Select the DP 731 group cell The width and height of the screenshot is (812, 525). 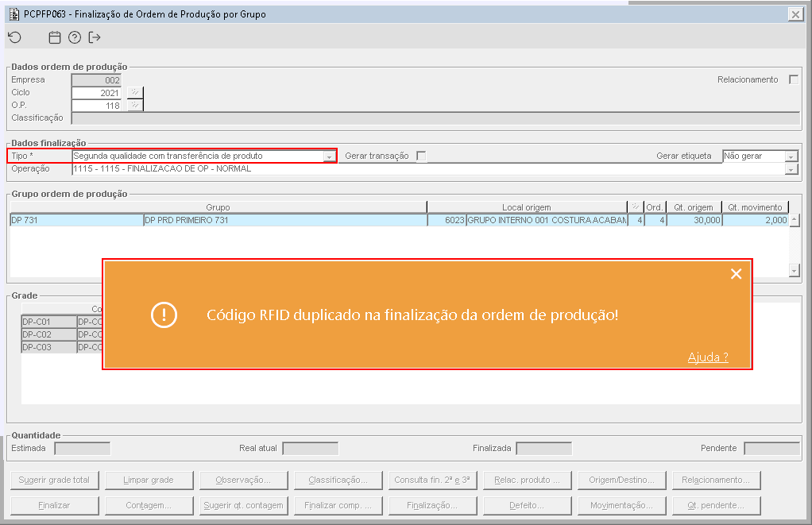coord(76,220)
